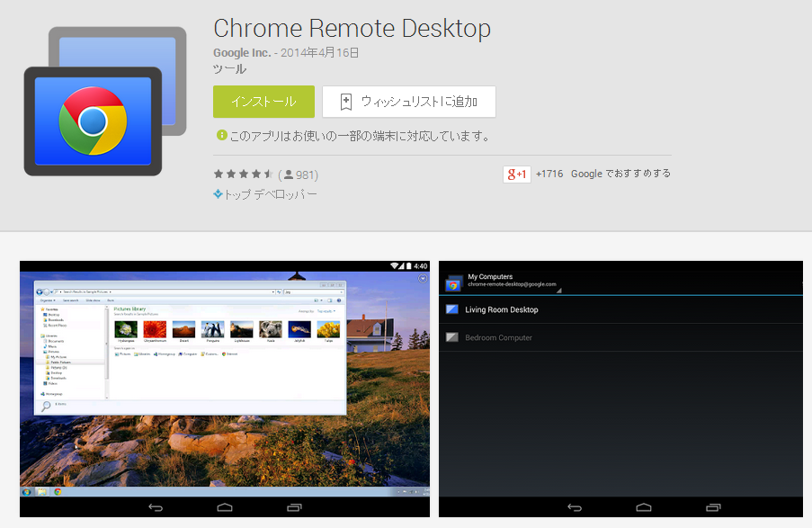Open the second screenshot showing My Computers list

(620, 389)
